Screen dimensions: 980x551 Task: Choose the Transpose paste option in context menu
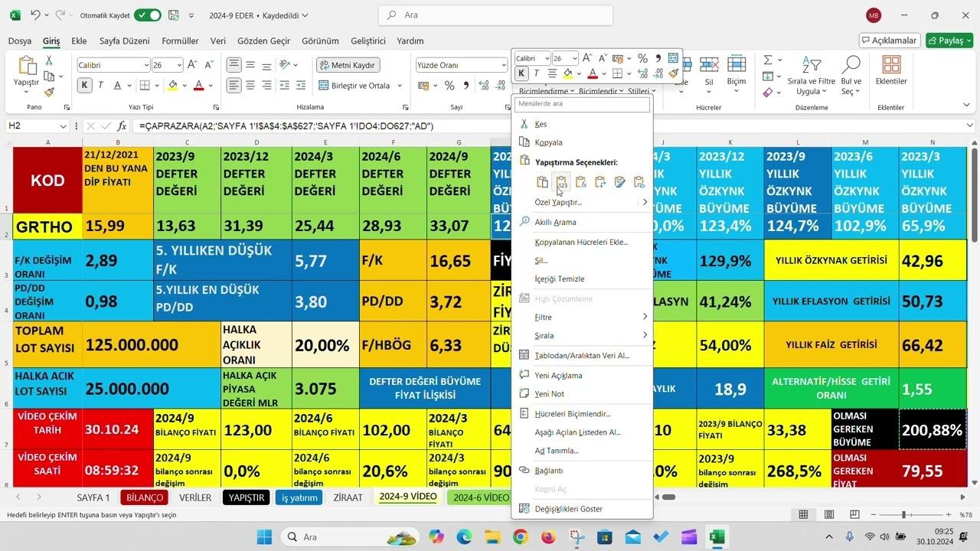pos(600,182)
